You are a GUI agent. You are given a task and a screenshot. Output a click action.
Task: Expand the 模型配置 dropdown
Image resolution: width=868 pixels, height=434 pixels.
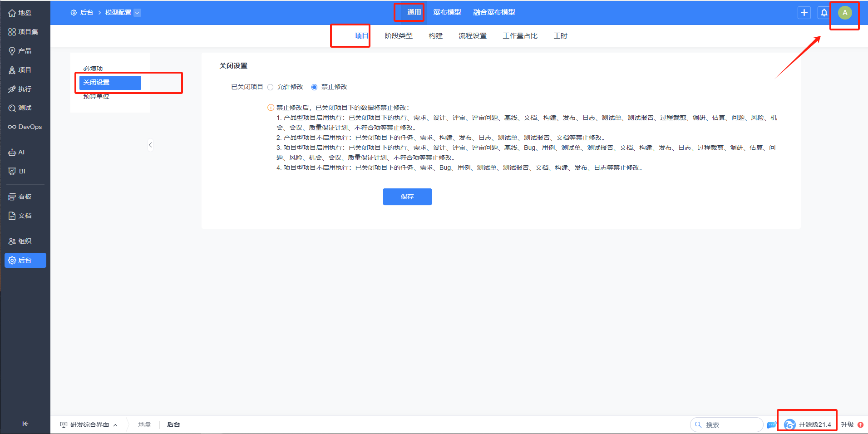tap(137, 13)
